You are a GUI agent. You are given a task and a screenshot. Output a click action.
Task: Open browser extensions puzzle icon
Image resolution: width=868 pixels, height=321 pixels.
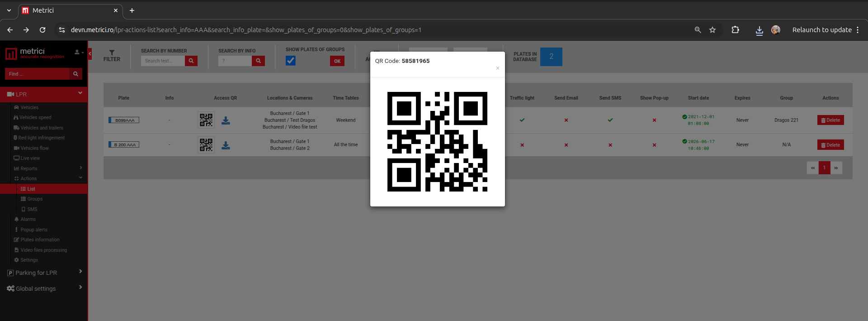tap(735, 30)
